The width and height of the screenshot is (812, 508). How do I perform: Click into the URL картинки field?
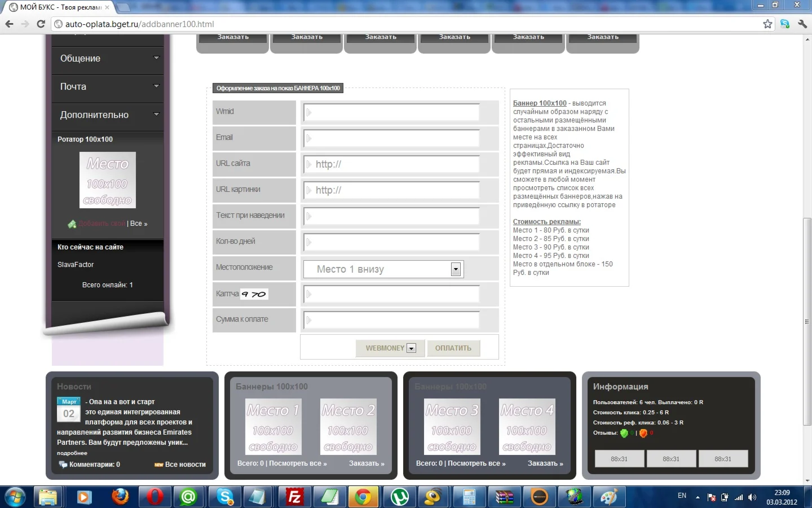391,190
